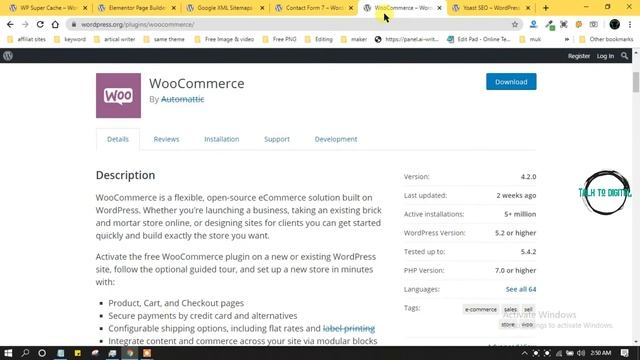The height and width of the screenshot is (360, 640).
Task: Open the Automattic author link
Action: click(x=182, y=99)
